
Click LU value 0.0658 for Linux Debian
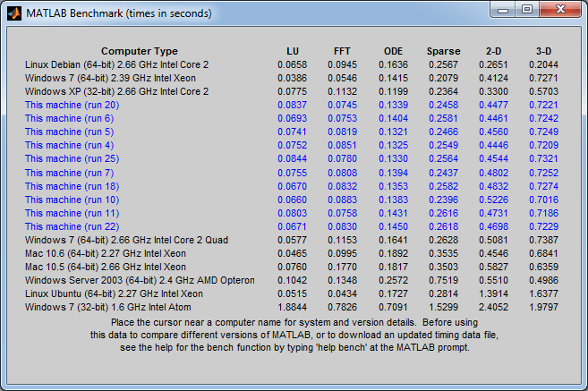coord(292,64)
